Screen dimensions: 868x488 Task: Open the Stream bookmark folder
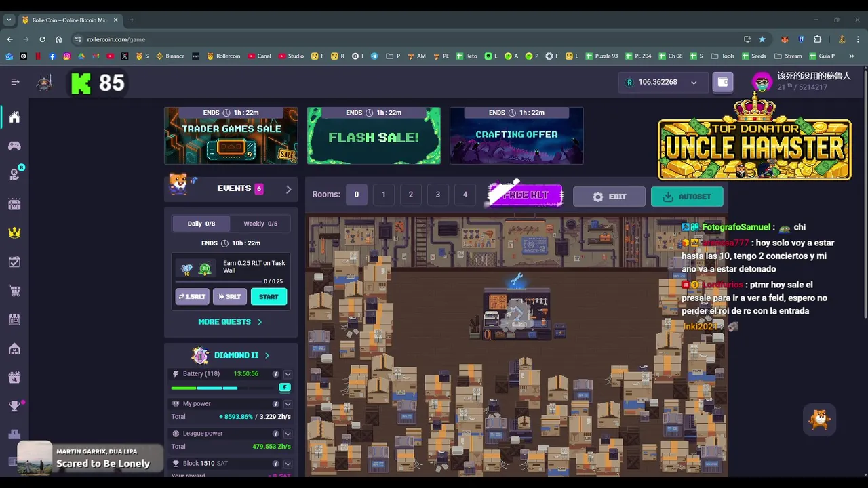788,56
